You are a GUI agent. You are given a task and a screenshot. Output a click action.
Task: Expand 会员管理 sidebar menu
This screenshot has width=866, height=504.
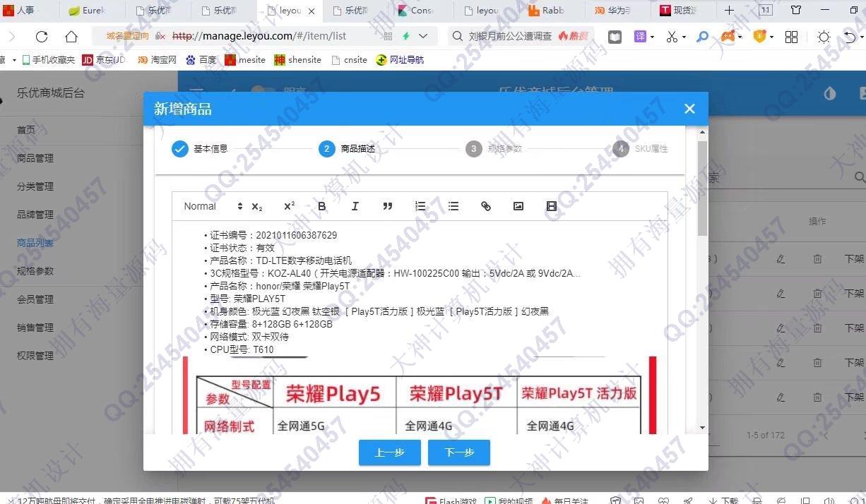35,299
